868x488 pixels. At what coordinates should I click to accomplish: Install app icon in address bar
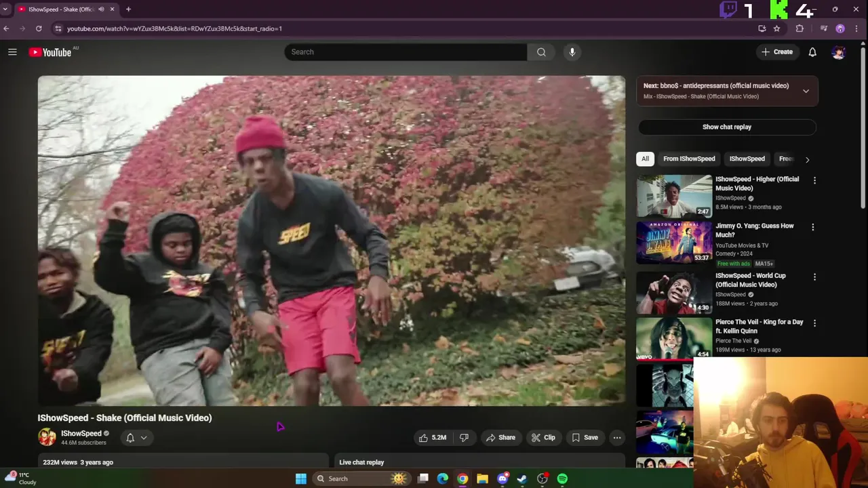point(762,28)
